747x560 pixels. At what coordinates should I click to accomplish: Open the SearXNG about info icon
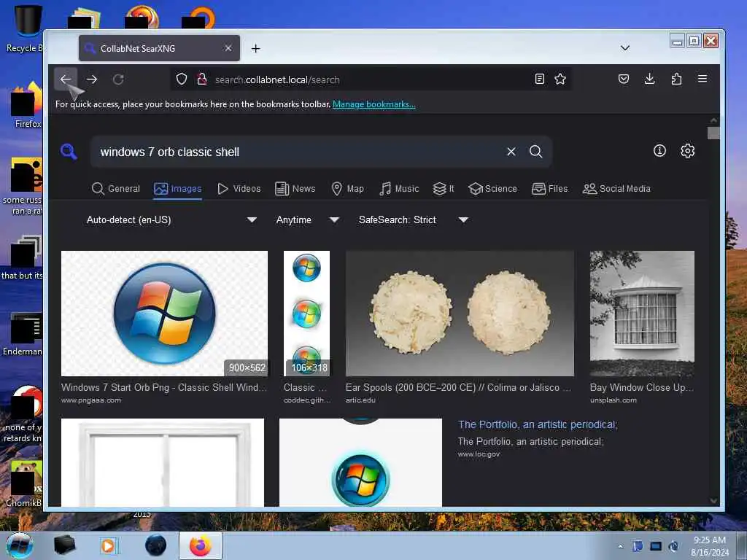pyautogui.click(x=659, y=151)
